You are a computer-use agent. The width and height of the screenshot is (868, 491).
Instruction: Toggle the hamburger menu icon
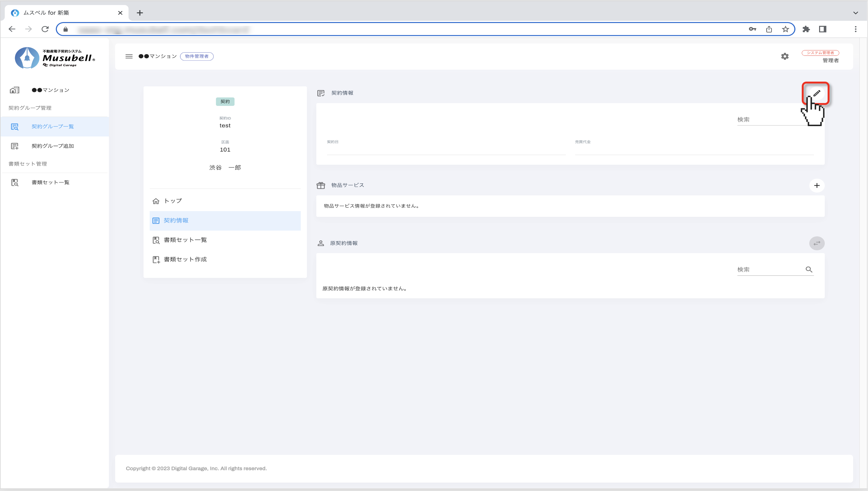[x=129, y=56]
